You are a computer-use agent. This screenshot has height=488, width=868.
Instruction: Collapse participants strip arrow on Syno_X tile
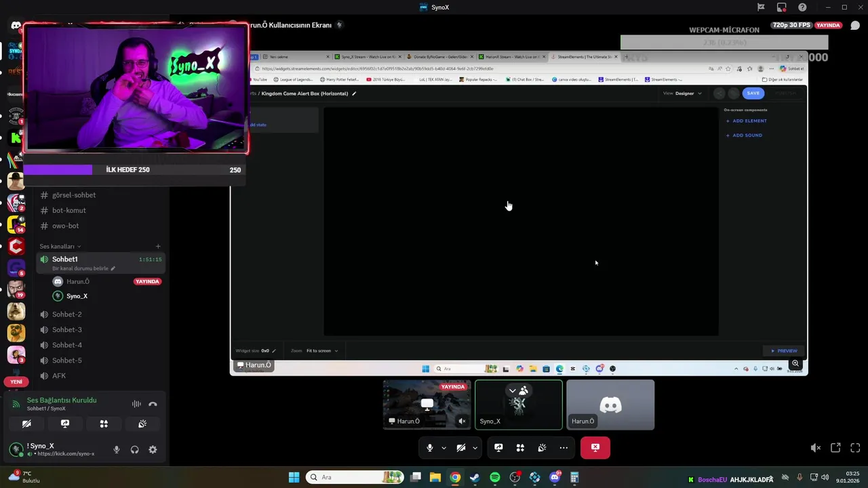click(x=513, y=390)
